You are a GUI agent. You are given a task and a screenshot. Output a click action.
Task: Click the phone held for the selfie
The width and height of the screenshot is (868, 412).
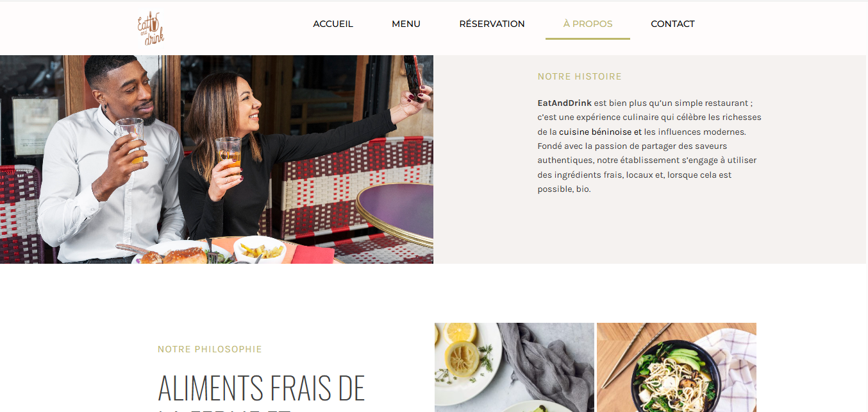tap(413, 76)
